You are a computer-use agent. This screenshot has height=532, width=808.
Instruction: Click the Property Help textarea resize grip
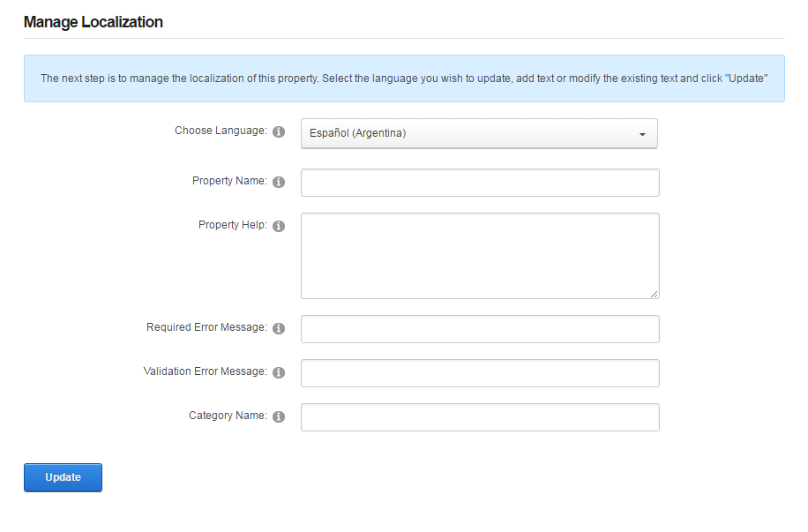click(x=654, y=294)
